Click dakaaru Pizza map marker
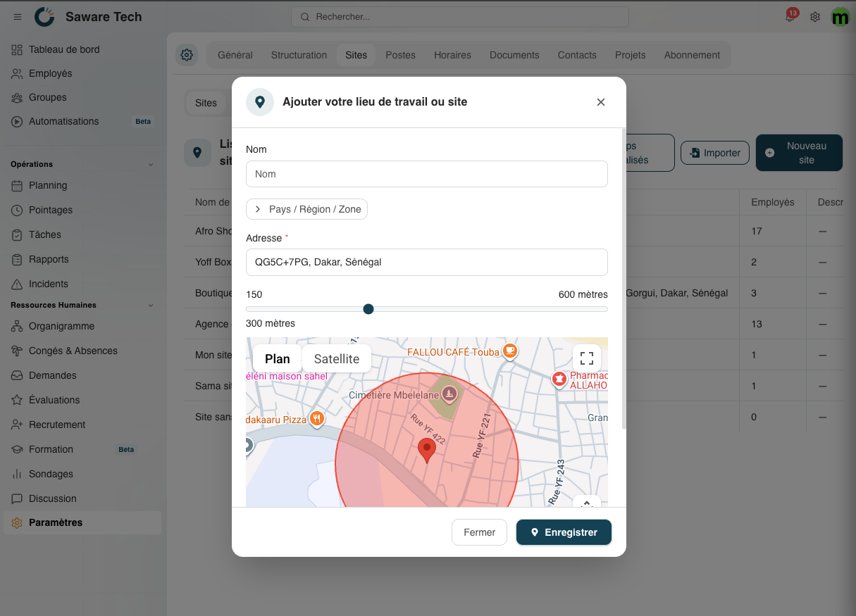The image size is (856, 616). (x=317, y=420)
